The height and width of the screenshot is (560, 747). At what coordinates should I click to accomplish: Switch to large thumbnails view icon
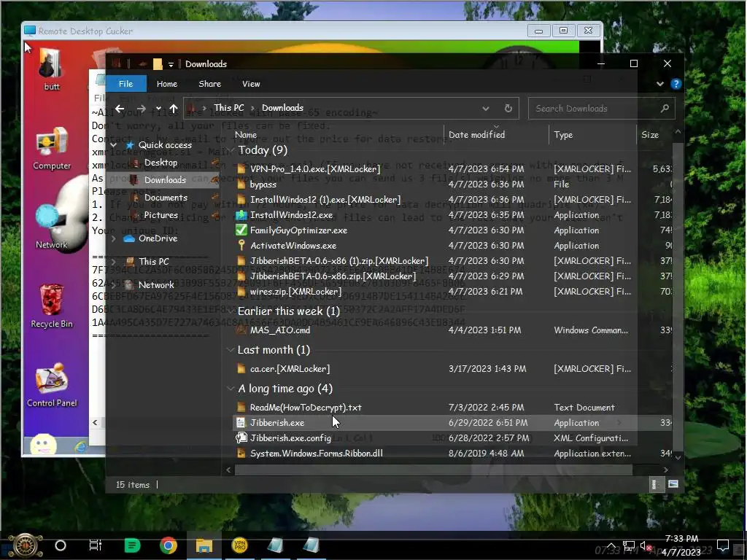click(x=673, y=484)
